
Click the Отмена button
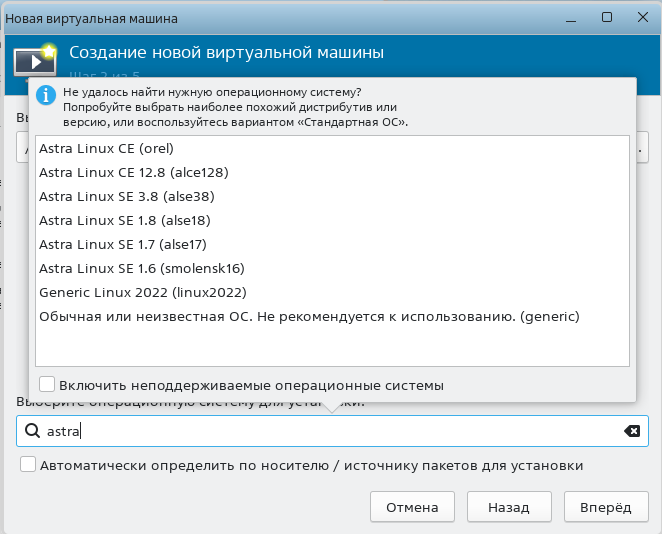tap(412, 507)
